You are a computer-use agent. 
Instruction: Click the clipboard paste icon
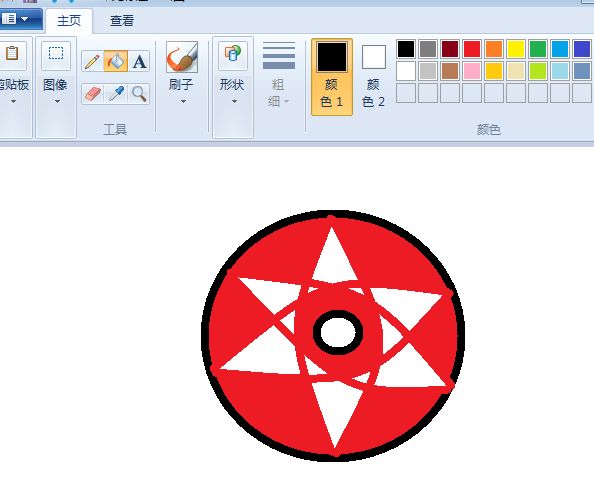pos(12,53)
